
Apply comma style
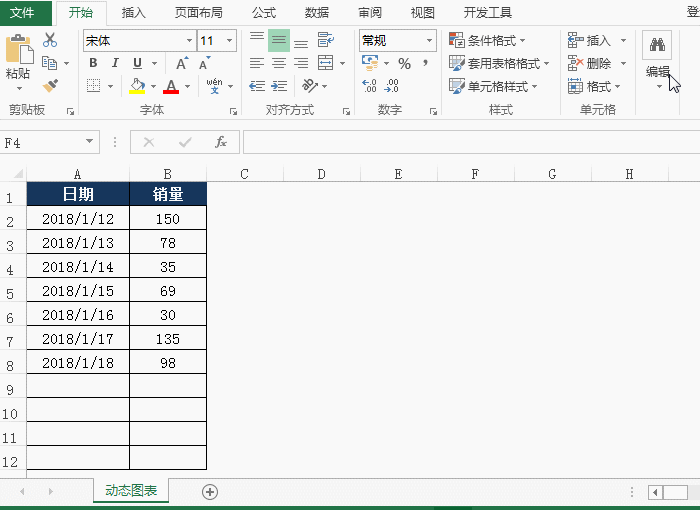point(425,63)
